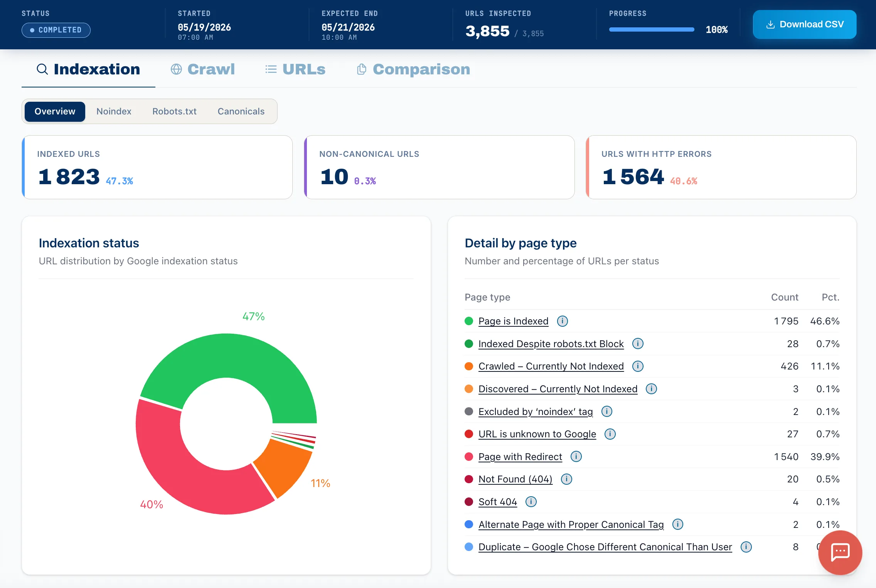The height and width of the screenshot is (588, 876).
Task: Click info icon beside Crawled – Currently Not Indexed
Action: [638, 366]
